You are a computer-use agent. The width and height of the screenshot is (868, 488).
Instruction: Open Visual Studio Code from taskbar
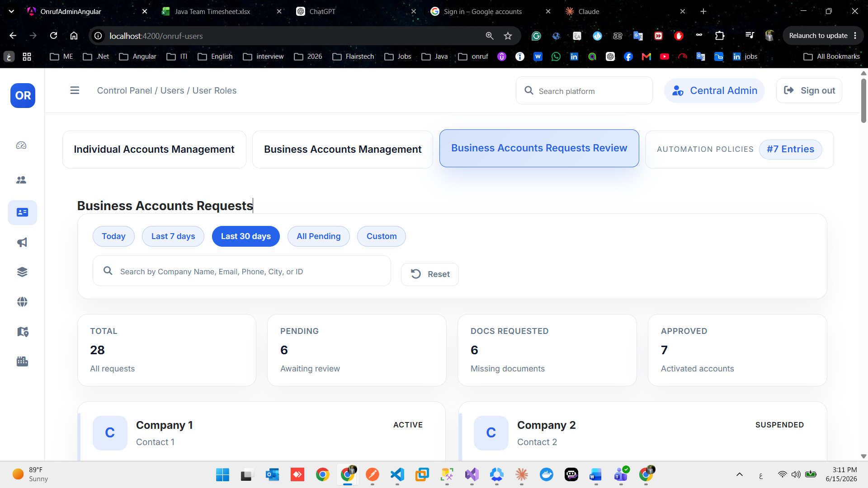click(x=397, y=474)
